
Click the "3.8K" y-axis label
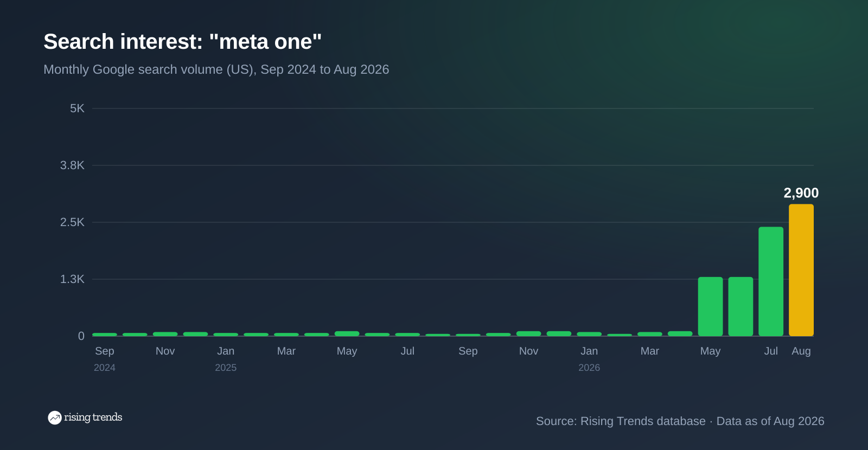[72, 165]
